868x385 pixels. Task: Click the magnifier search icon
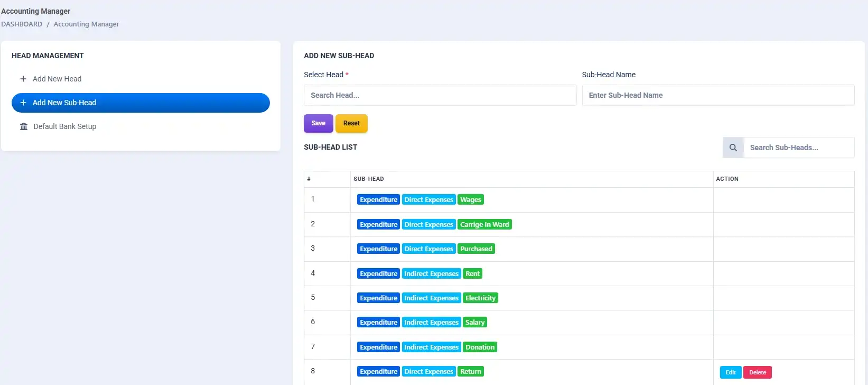click(733, 148)
